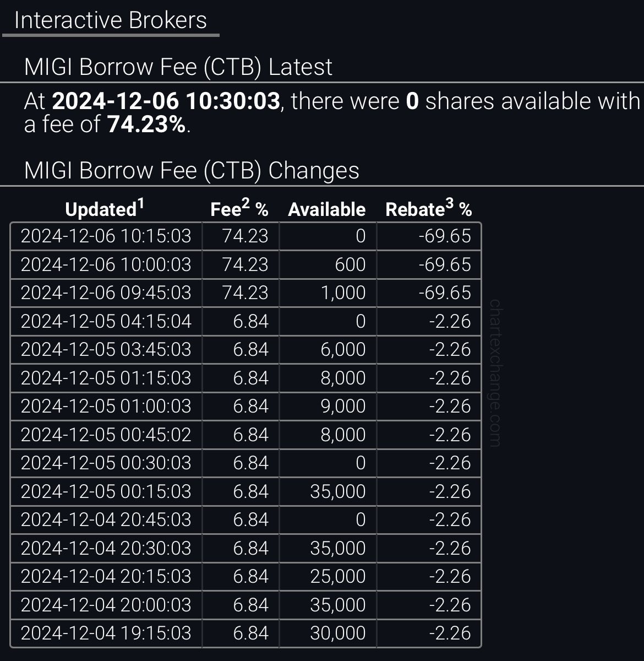Click the 25,000 available shares cell
Screen dimensions: 644x661
328,576
